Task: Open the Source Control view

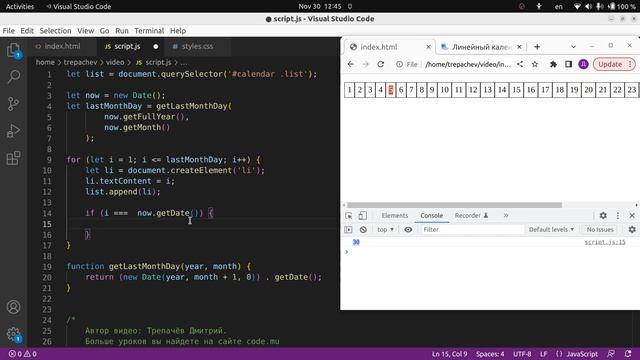Action: click(x=13, y=104)
